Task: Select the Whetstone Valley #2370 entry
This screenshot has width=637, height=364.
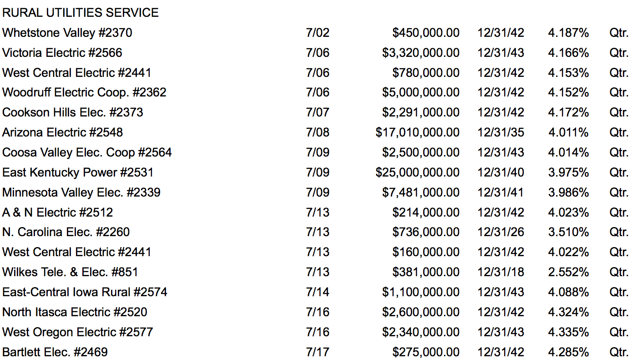Action: [67, 33]
